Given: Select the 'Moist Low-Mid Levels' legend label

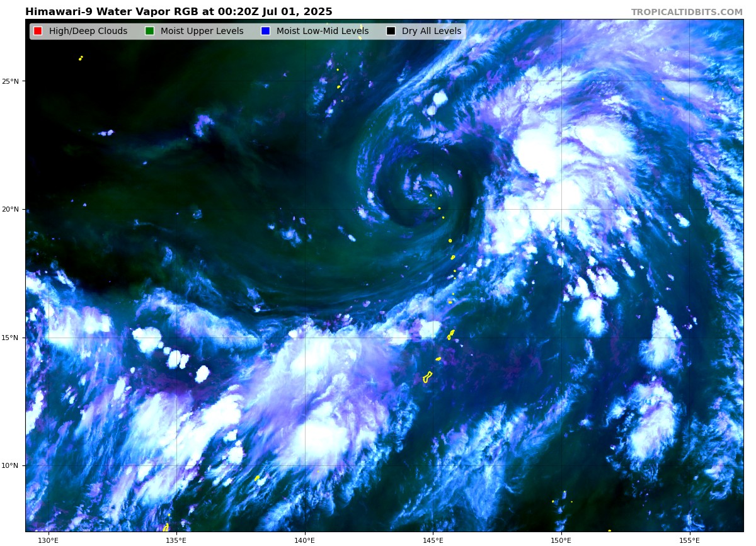Looking at the screenshot, I should (323, 31).
